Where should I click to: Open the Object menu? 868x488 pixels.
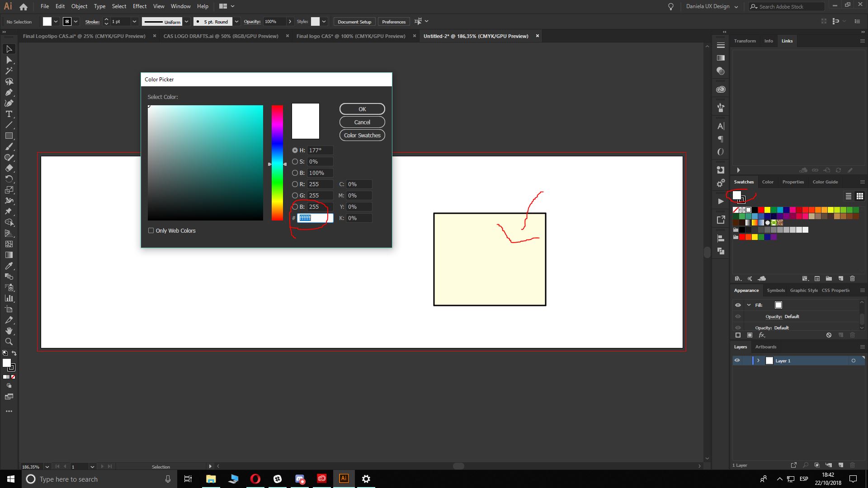click(79, 6)
